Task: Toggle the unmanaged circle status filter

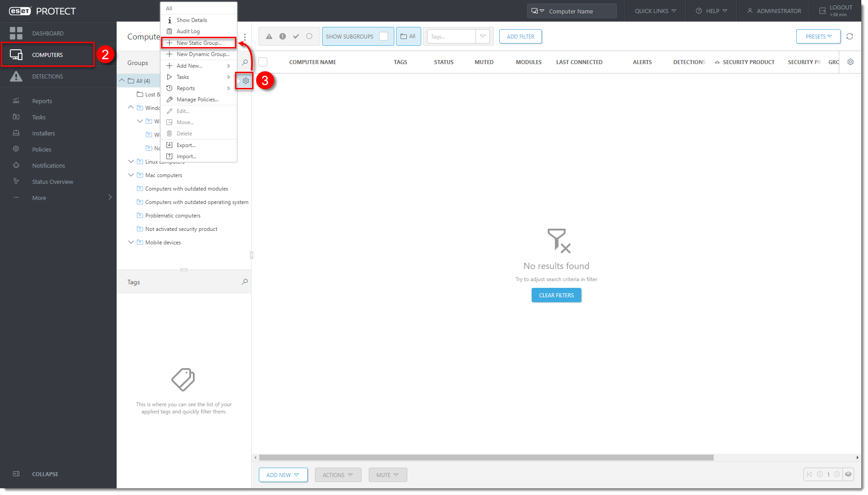Action: click(309, 36)
